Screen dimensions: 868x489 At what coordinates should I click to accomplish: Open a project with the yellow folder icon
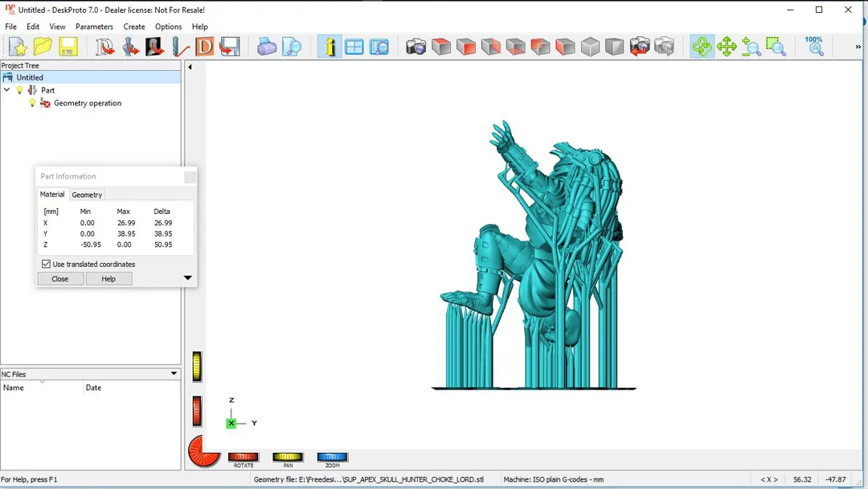(x=43, y=47)
